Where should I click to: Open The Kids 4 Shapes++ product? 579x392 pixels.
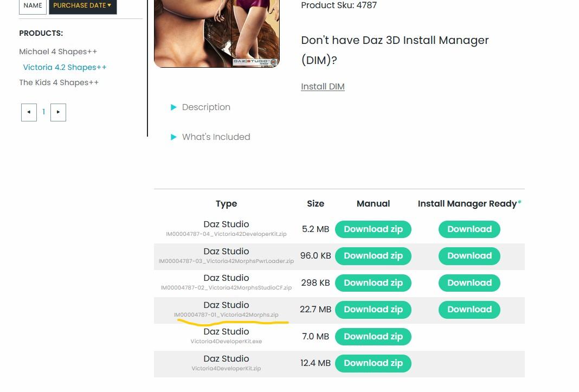[59, 82]
